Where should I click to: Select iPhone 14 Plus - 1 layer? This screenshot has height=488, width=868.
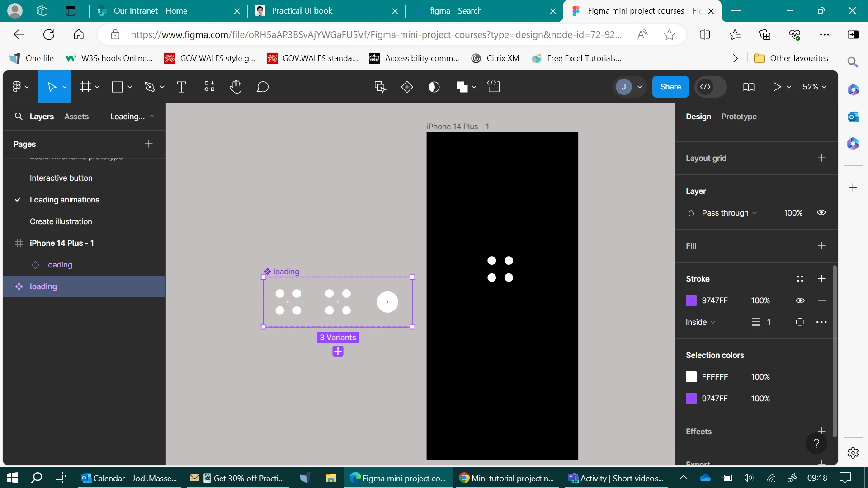(84, 243)
